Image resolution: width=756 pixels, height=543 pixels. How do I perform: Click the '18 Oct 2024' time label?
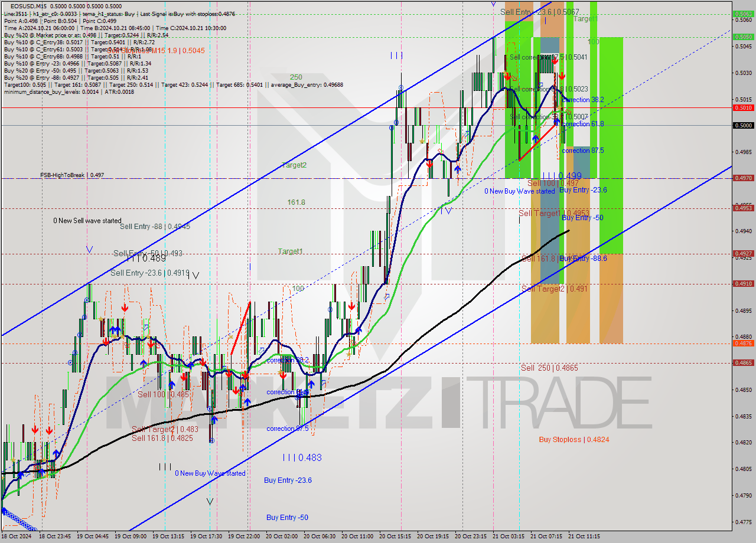(17, 537)
